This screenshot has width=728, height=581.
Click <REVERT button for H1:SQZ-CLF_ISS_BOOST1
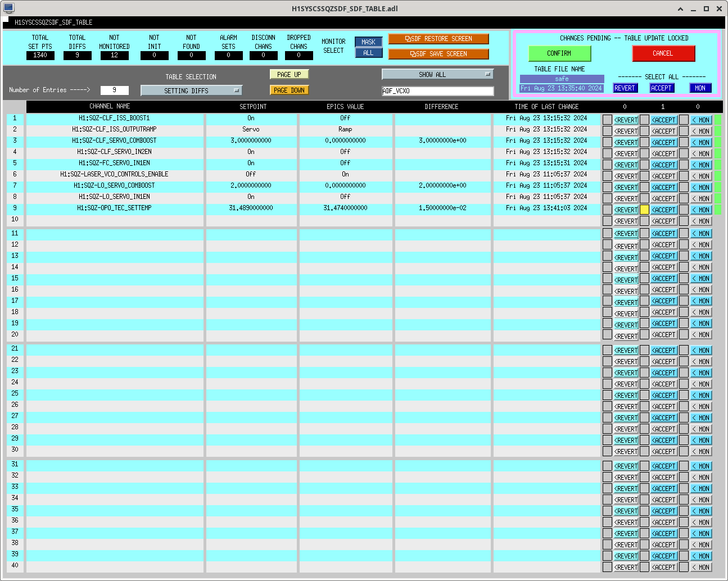[626, 120]
